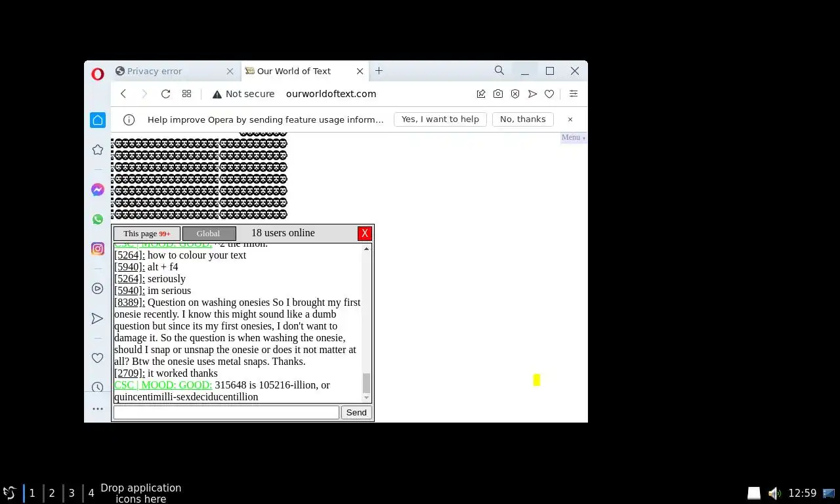Open the Opera main menu logo
Image resolution: width=840 pixels, height=504 pixels.
[x=97, y=74]
